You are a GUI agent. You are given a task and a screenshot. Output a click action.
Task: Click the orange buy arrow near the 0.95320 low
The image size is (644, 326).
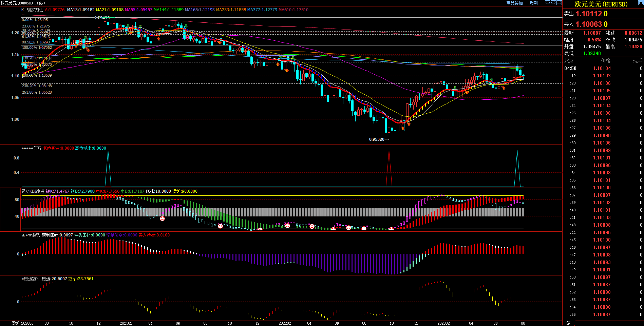403,128
